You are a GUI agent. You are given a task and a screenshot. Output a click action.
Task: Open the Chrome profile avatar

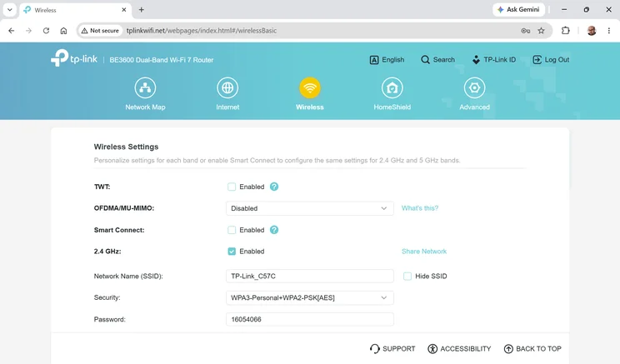pos(592,31)
